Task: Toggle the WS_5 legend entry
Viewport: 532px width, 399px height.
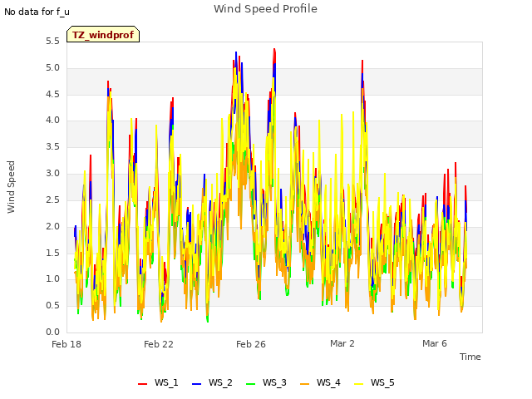Action: [x=374, y=382]
